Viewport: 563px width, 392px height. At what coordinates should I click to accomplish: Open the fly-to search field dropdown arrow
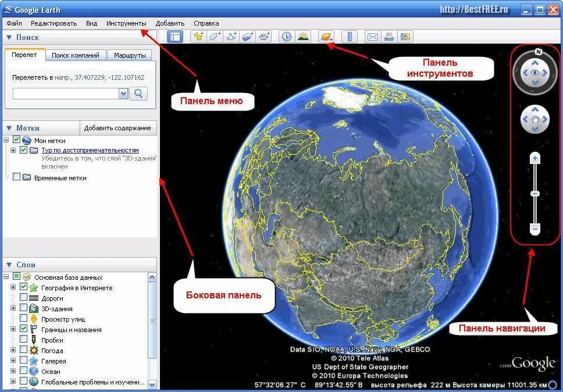pyautogui.click(x=123, y=94)
